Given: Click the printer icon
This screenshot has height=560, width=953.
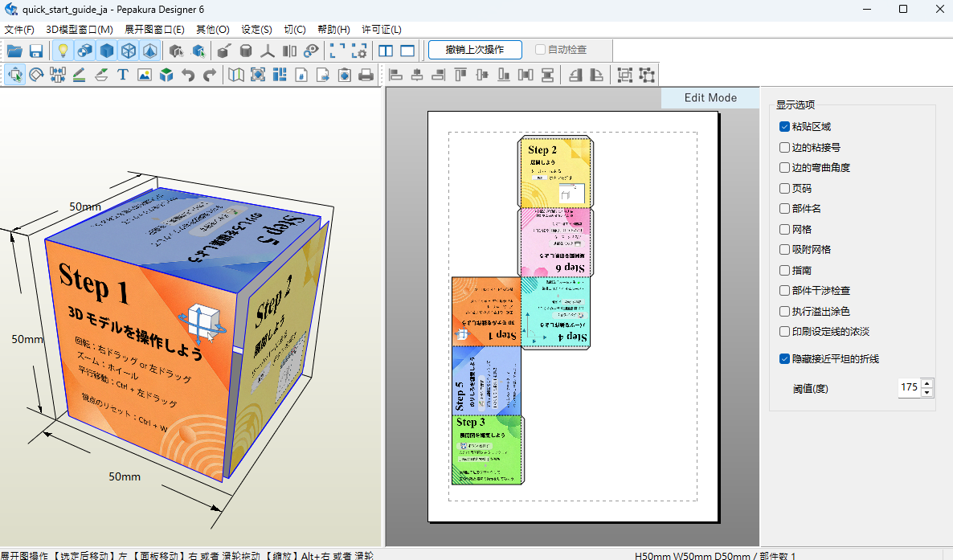Looking at the screenshot, I should point(366,75).
